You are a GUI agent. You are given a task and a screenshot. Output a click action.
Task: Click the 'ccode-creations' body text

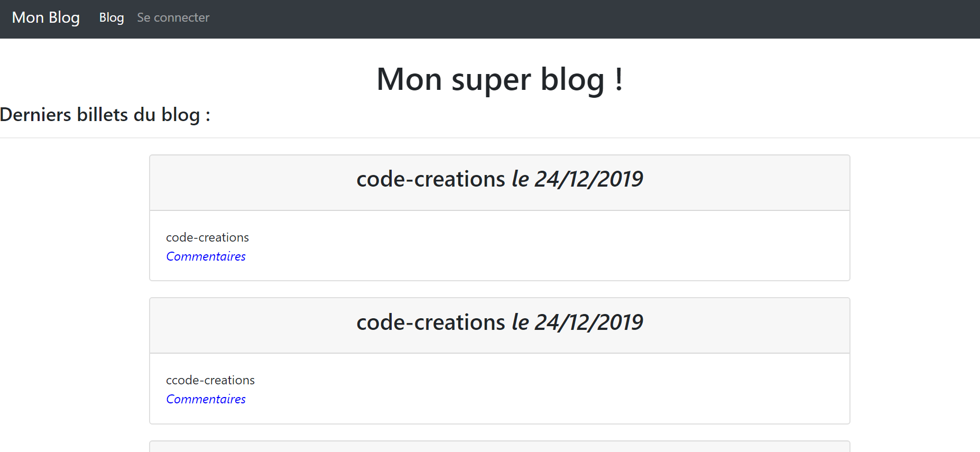(210, 380)
